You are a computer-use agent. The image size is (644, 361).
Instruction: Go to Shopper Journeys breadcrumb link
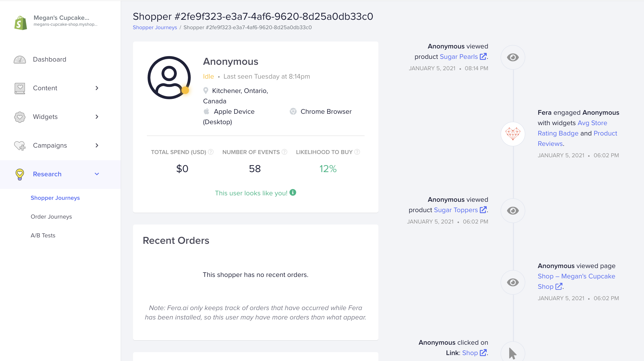coord(155,27)
